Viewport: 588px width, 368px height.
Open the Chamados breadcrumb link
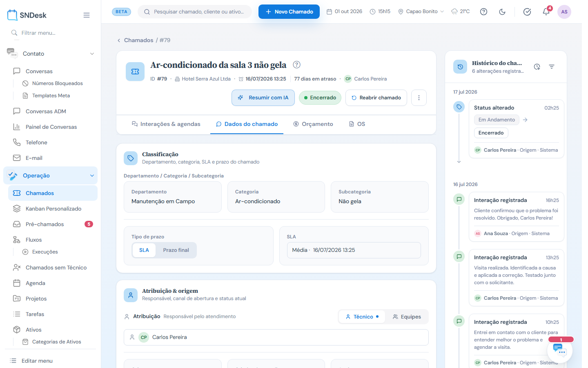[139, 40]
